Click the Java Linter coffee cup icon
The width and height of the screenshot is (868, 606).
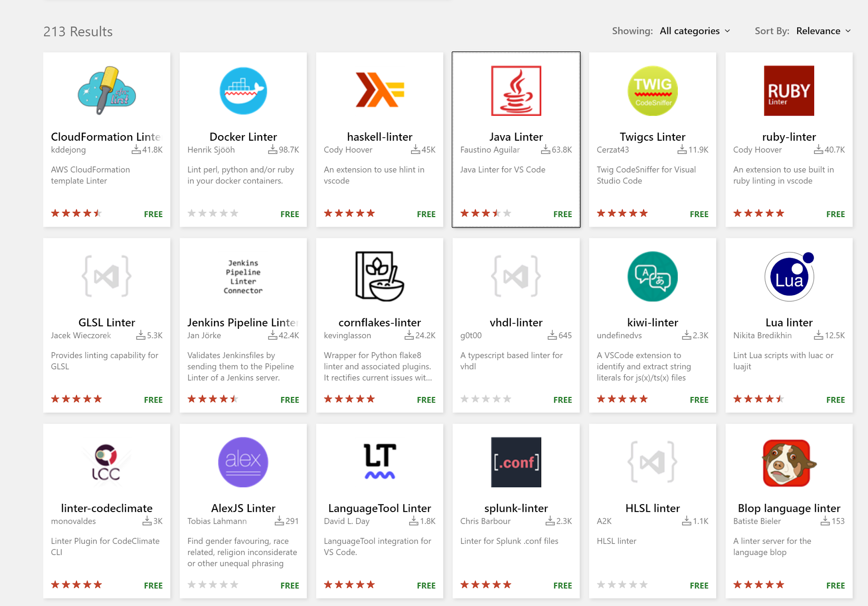tap(516, 91)
